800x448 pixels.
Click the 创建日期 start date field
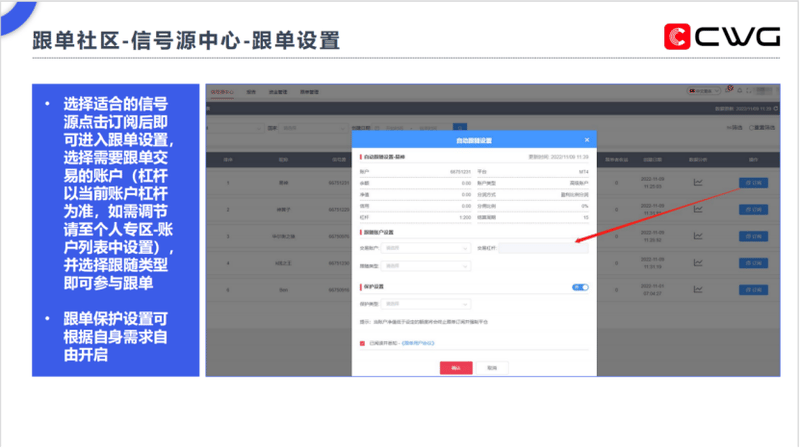coord(393,128)
